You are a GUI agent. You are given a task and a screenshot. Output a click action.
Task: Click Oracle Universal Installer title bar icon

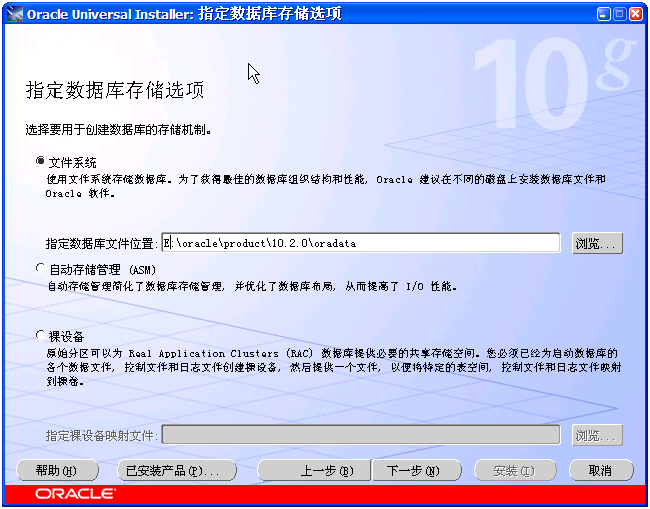[15, 14]
